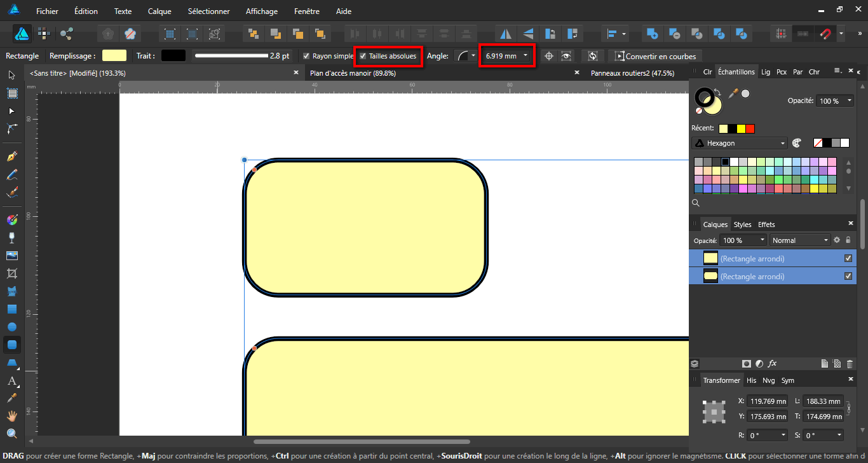Click Convertir en courbes button
This screenshot has width=868, height=463.
(655, 56)
